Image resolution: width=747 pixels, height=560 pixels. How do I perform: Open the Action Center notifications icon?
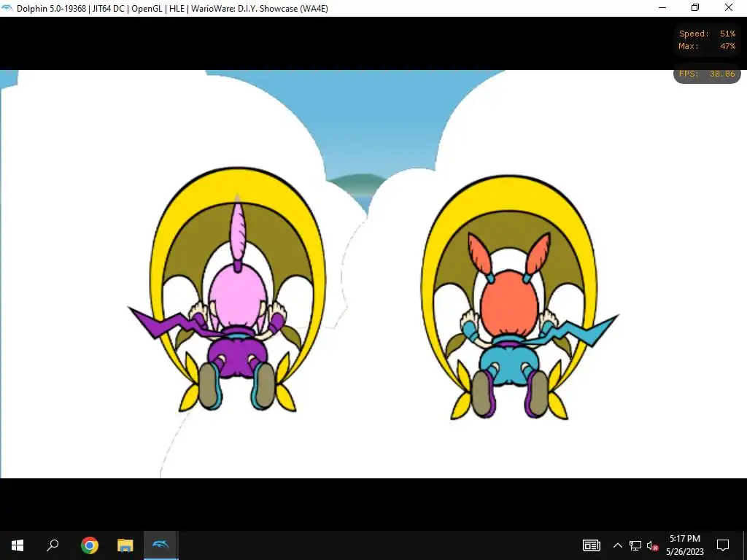[723, 545]
